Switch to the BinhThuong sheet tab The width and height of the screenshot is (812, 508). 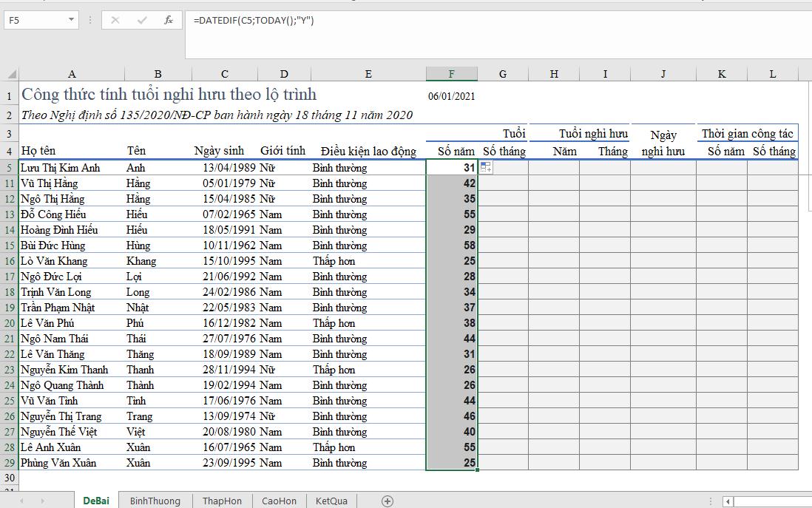pos(155,501)
